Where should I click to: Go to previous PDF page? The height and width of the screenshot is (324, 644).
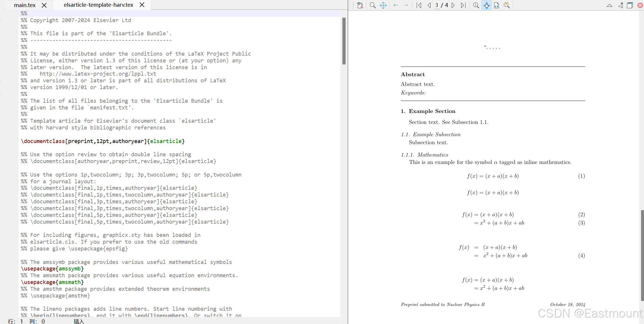429,5
